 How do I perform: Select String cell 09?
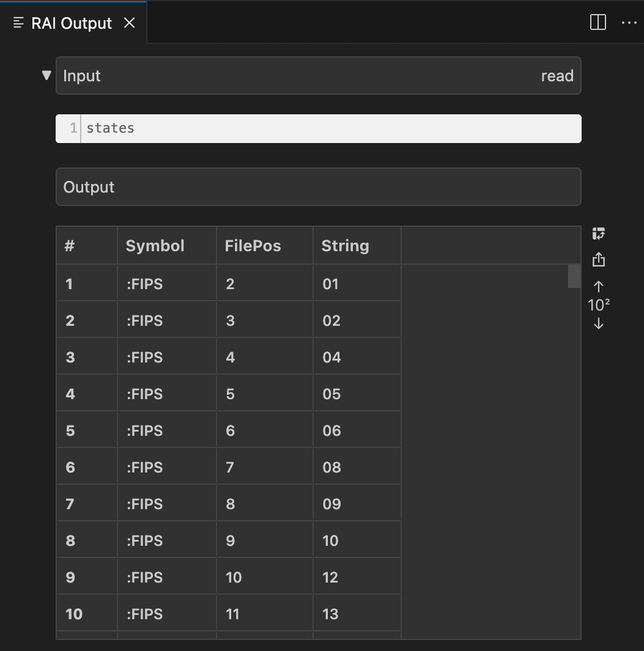point(357,504)
